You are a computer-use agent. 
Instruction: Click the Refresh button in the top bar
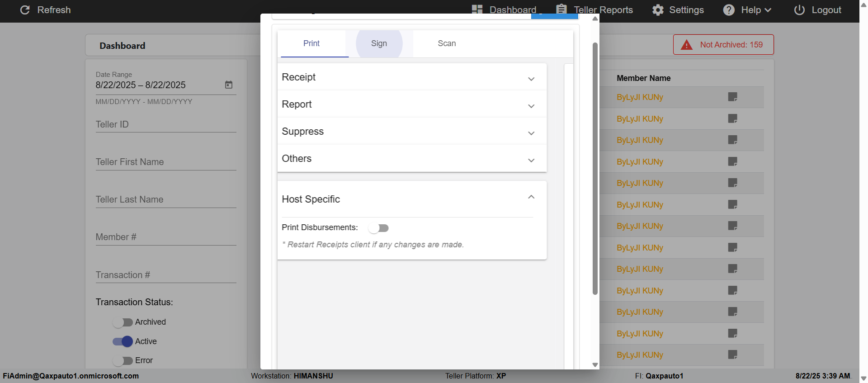[x=45, y=10]
